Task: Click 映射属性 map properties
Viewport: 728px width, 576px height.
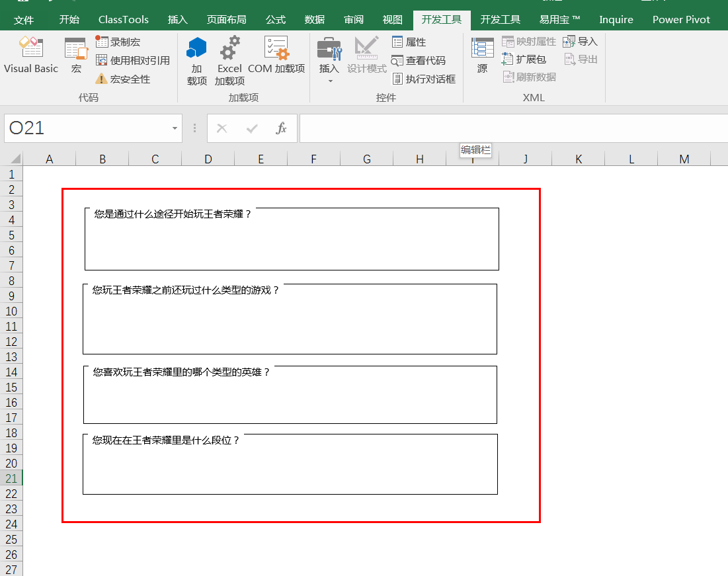Action: (x=529, y=42)
